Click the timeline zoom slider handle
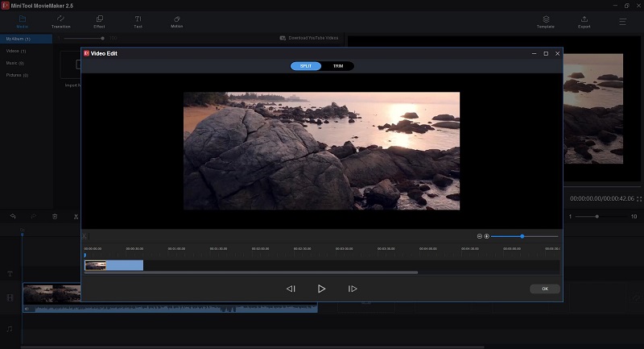This screenshot has width=644, height=349. tap(522, 236)
